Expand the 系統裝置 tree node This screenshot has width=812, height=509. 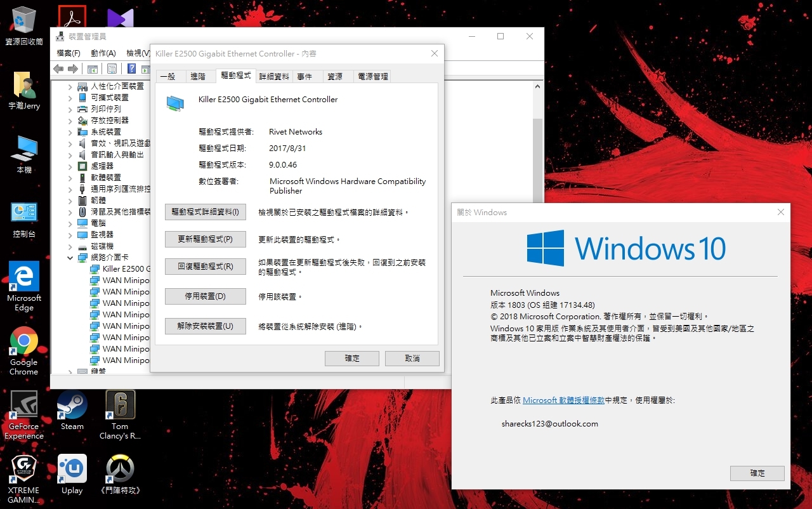[x=70, y=131]
